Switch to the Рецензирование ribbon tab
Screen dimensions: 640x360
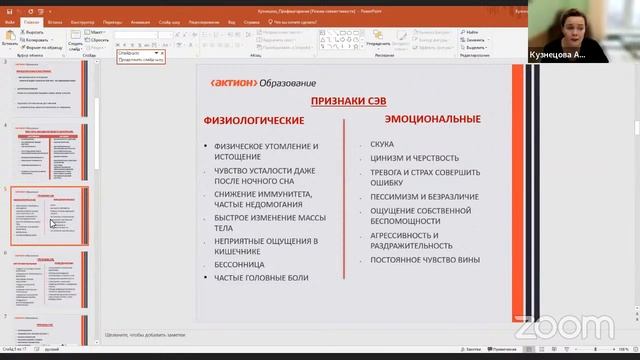204,22
